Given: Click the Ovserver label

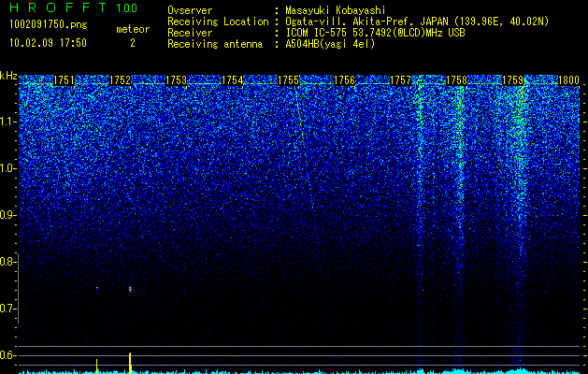Looking at the screenshot, I should click(x=190, y=10).
